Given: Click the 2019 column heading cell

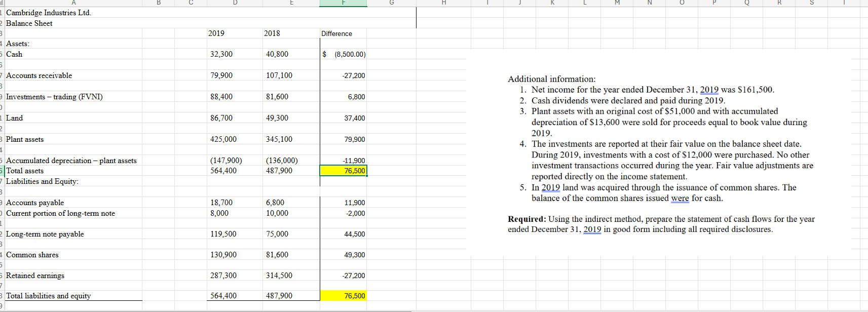Looking at the screenshot, I should point(216,33).
